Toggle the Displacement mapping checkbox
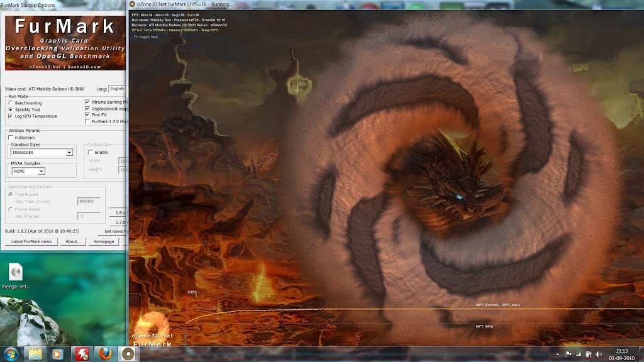Screen dimensions: 644x362 (x=87, y=109)
